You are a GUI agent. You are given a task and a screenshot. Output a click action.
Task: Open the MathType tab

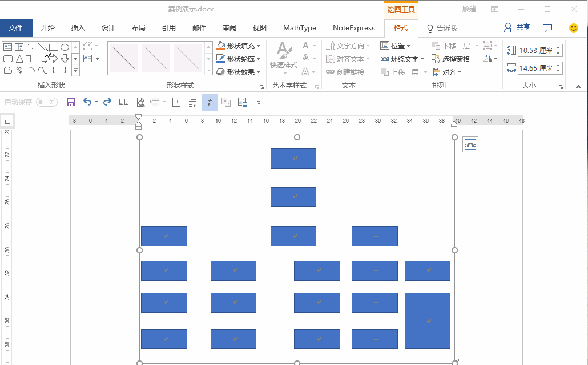[x=299, y=27]
